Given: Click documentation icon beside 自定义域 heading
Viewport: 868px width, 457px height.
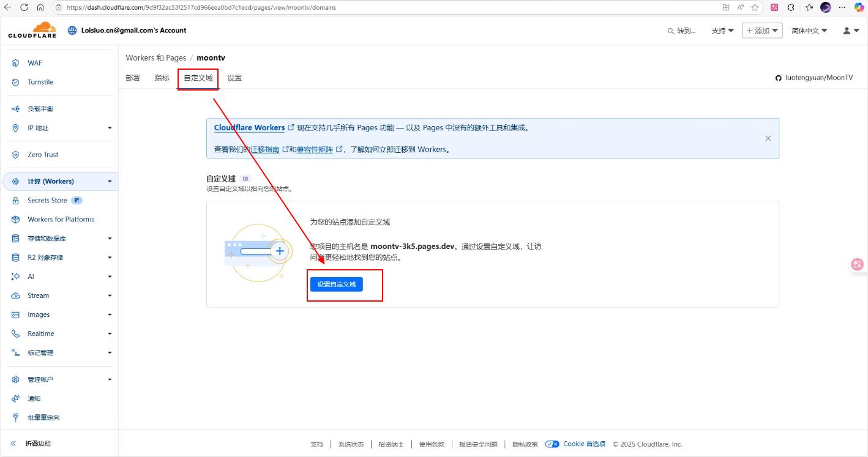Looking at the screenshot, I should pos(245,179).
